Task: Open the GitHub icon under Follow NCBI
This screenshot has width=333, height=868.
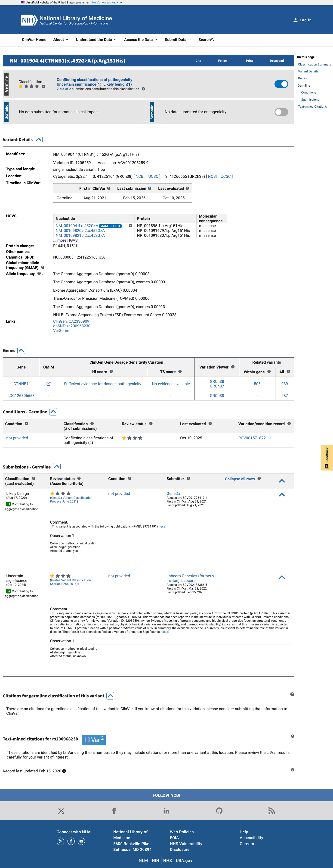Action: click(219, 811)
